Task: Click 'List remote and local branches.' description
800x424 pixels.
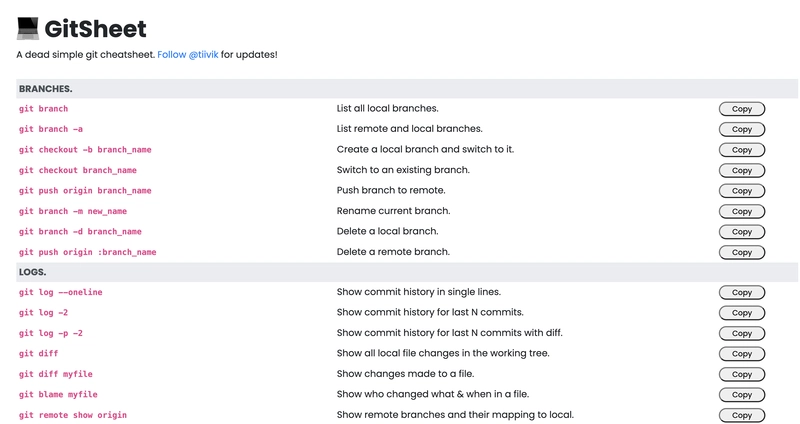Action: [409, 129]
